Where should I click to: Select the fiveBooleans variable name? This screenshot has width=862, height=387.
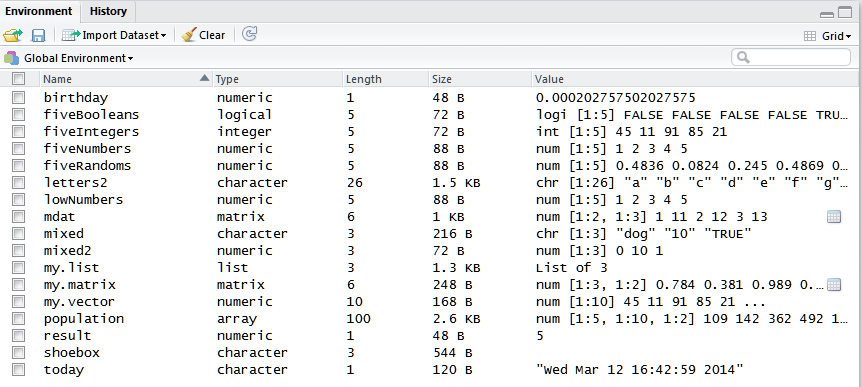pyautogui.click(x=91, y=115)
